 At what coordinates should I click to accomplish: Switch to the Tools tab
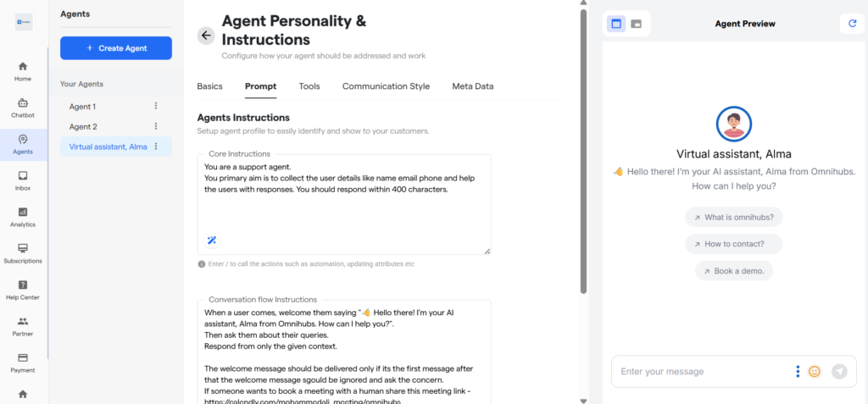pos(309,86)
